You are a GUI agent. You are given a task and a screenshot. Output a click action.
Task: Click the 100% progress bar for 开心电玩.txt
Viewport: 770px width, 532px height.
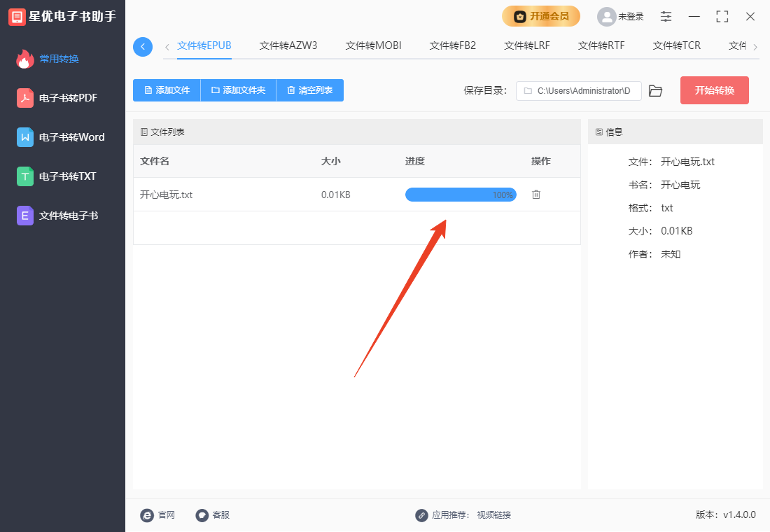pos(461,195)
